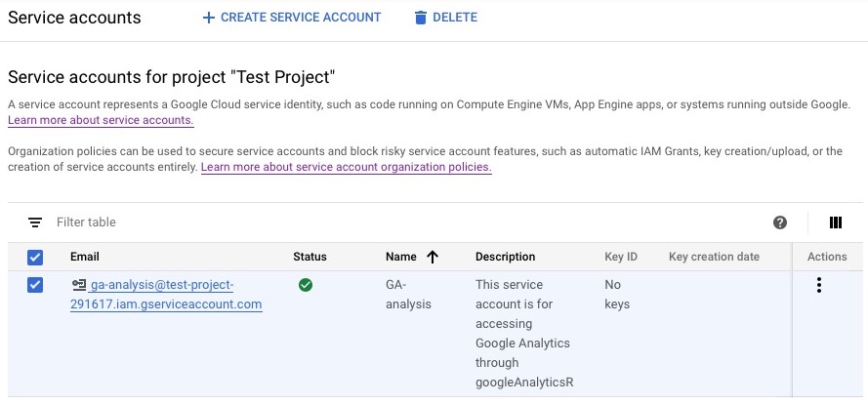Open column display options icon
Image resolution: width=868 pixels, height=404 pixels.
(x=835, y=222)
